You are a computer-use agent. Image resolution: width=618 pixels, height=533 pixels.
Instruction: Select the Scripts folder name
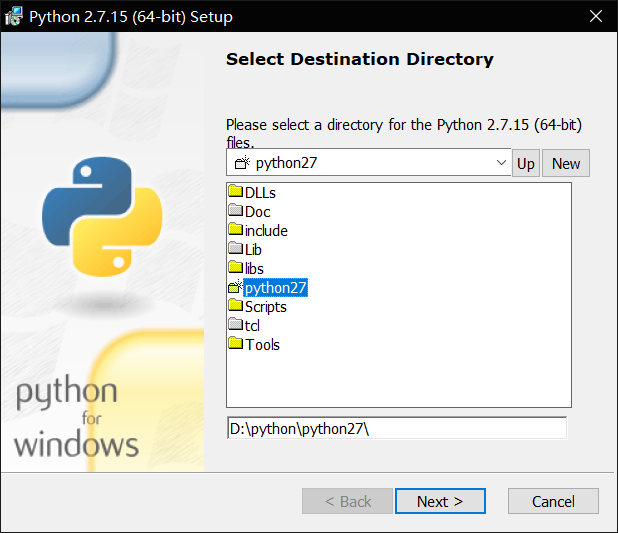(266, 307)
